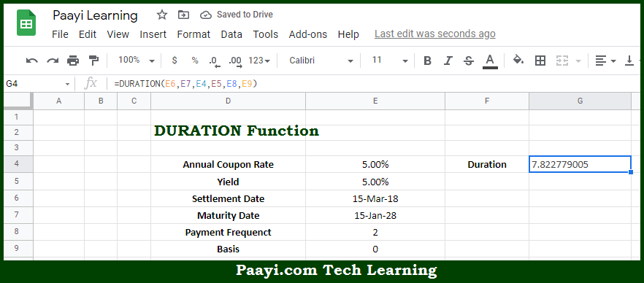Screen dimensions: 644x283
Task: Click the Paayi Learning document title
Action: coord(95,15)
